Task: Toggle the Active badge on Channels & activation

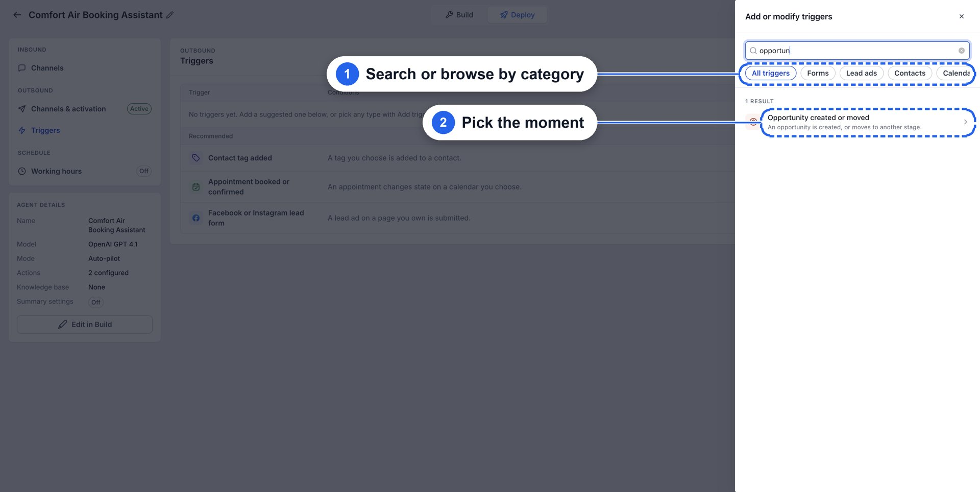Action: (x=139, y=109)
